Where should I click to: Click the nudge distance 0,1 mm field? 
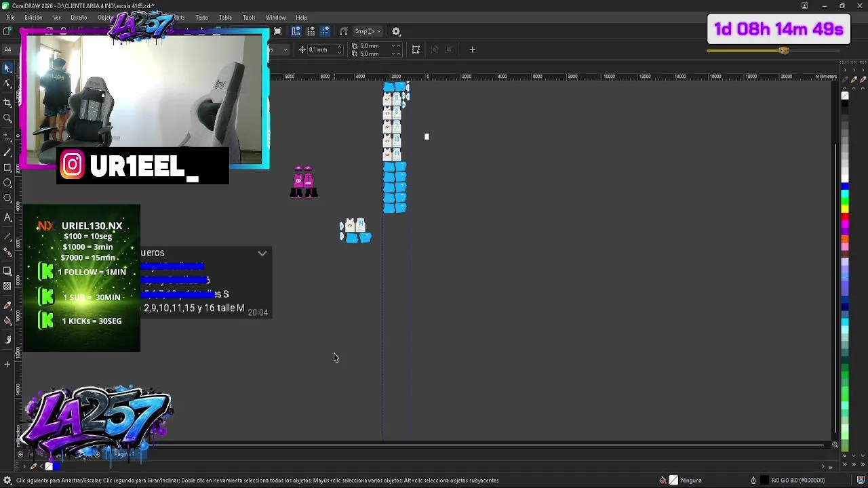[x=321, y=49]
